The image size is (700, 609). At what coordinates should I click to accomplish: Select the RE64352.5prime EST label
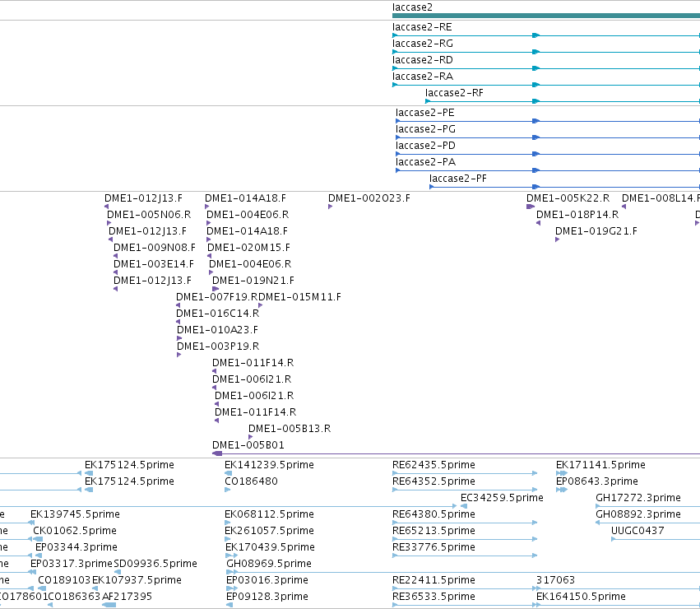click(x=433, y=481)
